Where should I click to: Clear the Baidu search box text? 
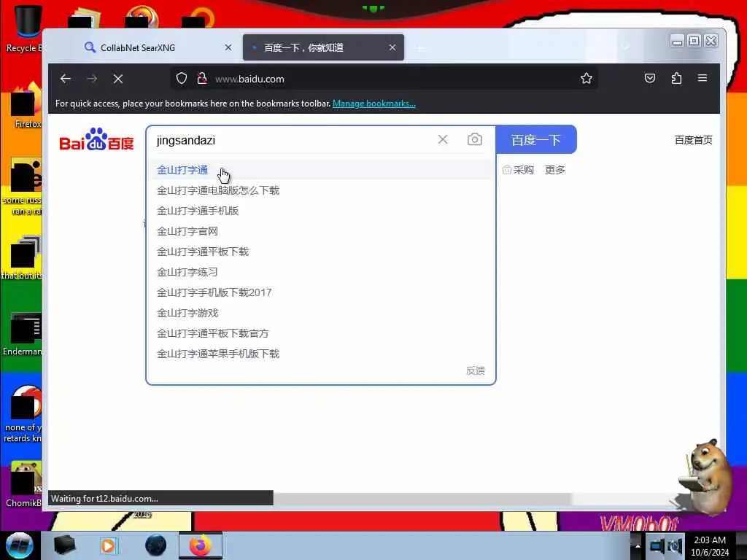(443, 139)
